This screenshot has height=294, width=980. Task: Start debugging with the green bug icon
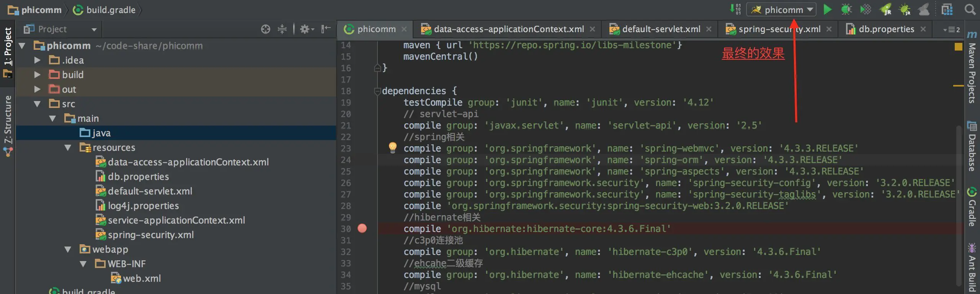[846, 10]
